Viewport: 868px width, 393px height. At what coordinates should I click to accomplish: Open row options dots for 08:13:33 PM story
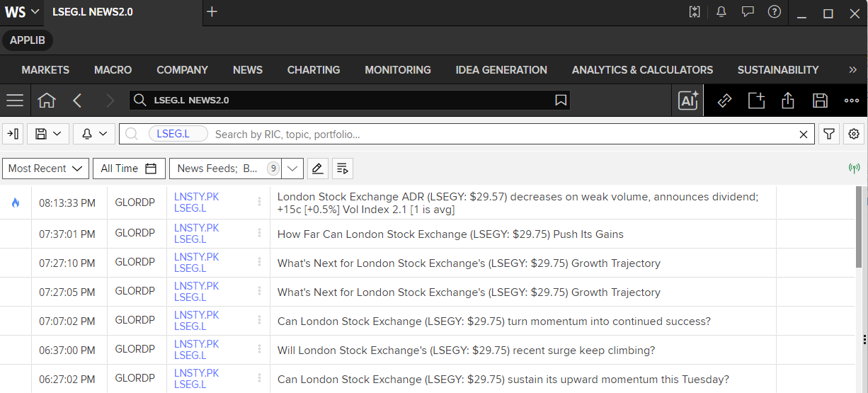[259, 203]
